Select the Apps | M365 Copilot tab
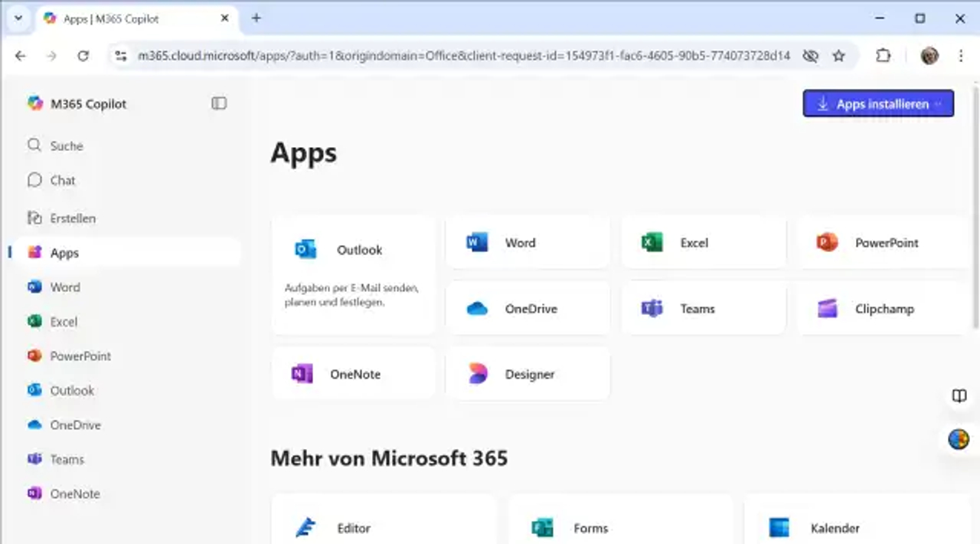980x544 pixels. point(138,18)
